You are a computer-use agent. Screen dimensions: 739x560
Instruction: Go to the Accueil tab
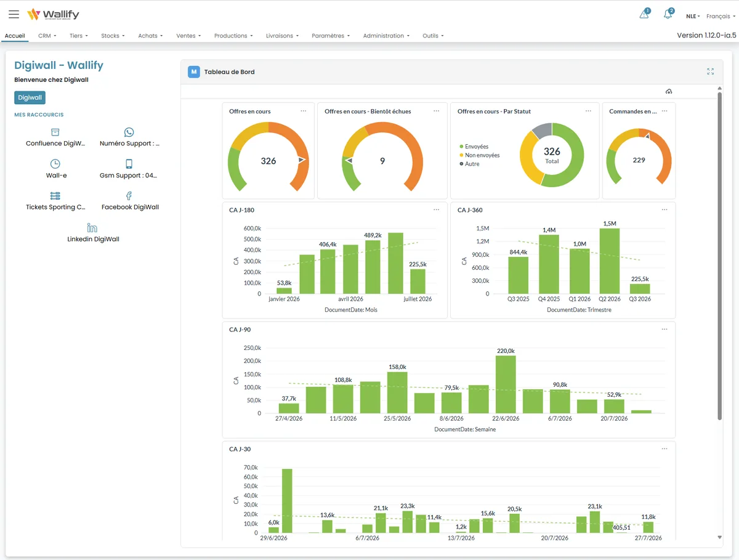[x=15, y=36]
